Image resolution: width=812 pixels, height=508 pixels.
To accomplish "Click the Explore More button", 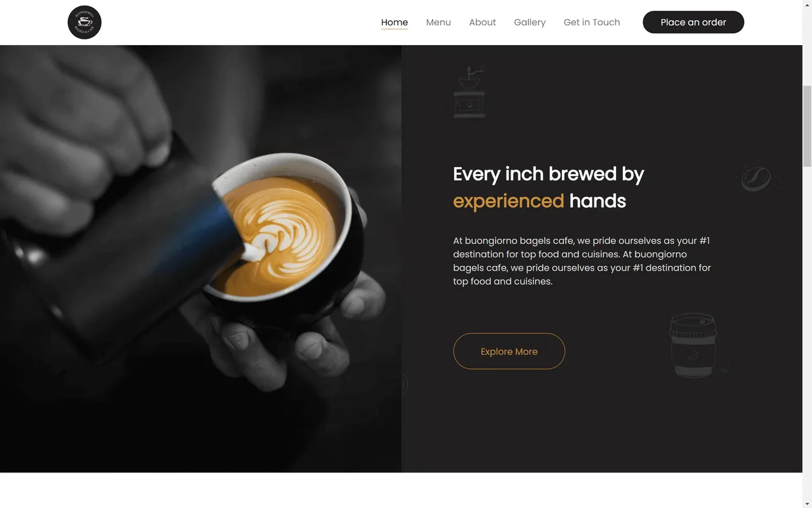I will tap(509, 351).
